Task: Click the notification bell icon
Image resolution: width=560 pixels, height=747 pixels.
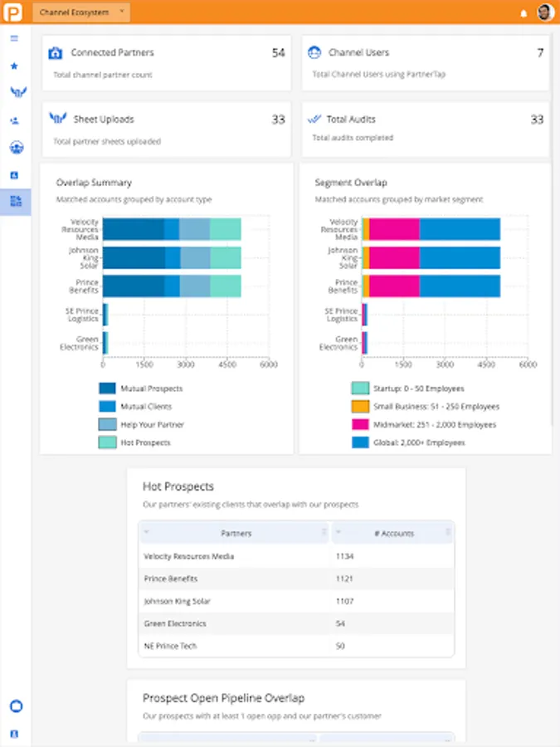Action: point(523,12)
